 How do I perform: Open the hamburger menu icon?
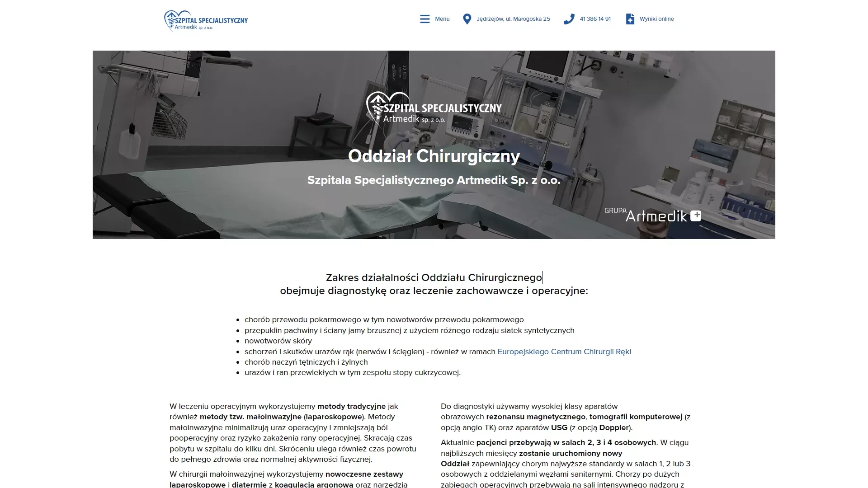(x=425, y=19)
